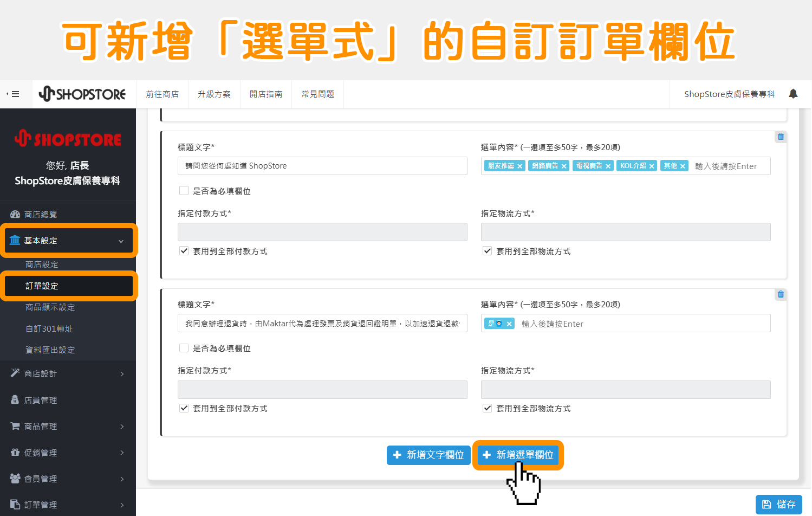Screen dimensions: 812x516
Task: Click the second 標題文字 input about 退貨
Action: point(322,323)
